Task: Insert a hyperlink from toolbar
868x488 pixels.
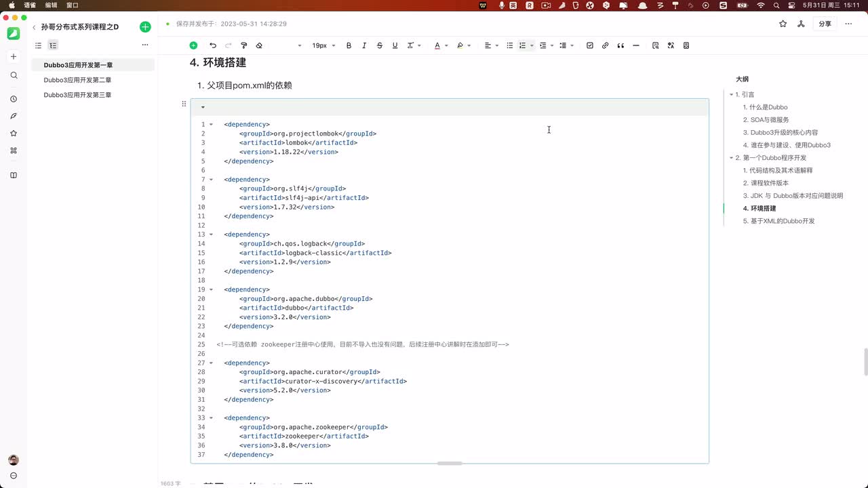Action: click(606, 45)
